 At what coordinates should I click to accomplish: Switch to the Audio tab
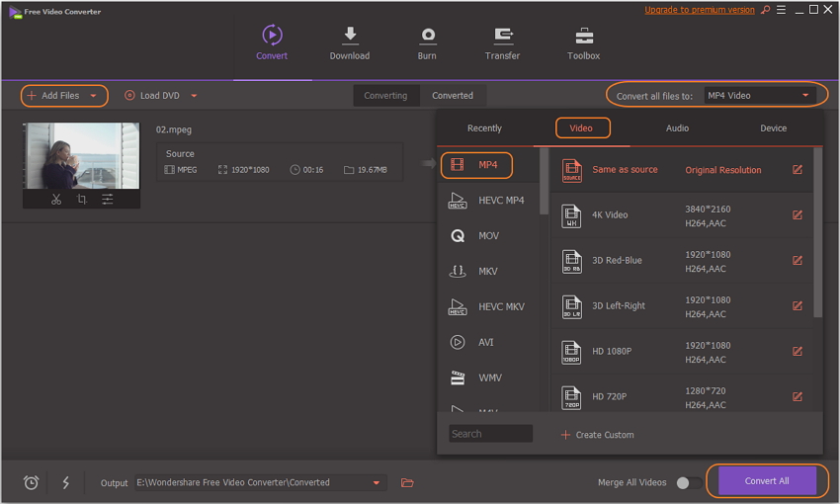click(677, 128)
